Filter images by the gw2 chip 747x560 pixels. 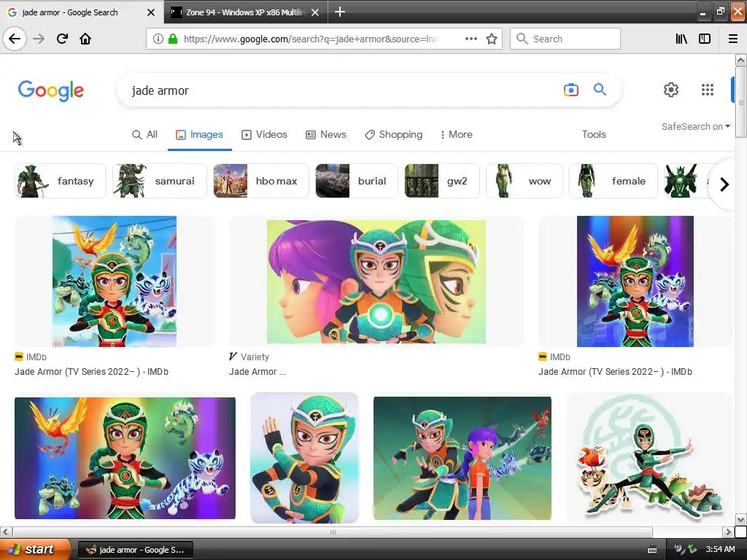pyautogui.click(x=441, y=181)
